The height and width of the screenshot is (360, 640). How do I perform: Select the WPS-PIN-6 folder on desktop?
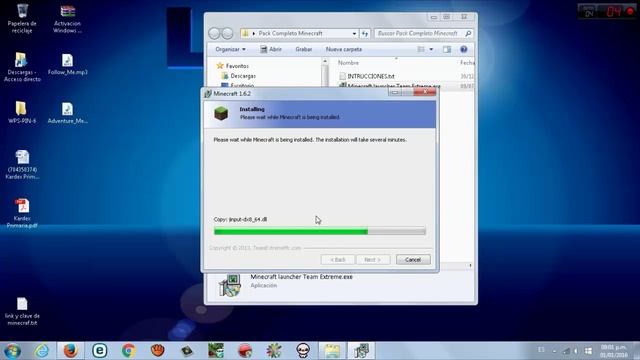[x=22, y=112]
